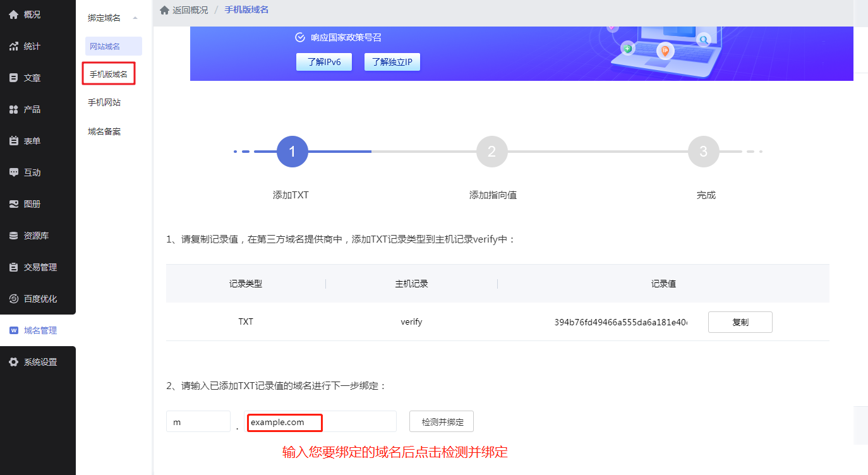Click the 了解独立IP button
Screen dimensions: 868x475
click(x=392, y=62)
